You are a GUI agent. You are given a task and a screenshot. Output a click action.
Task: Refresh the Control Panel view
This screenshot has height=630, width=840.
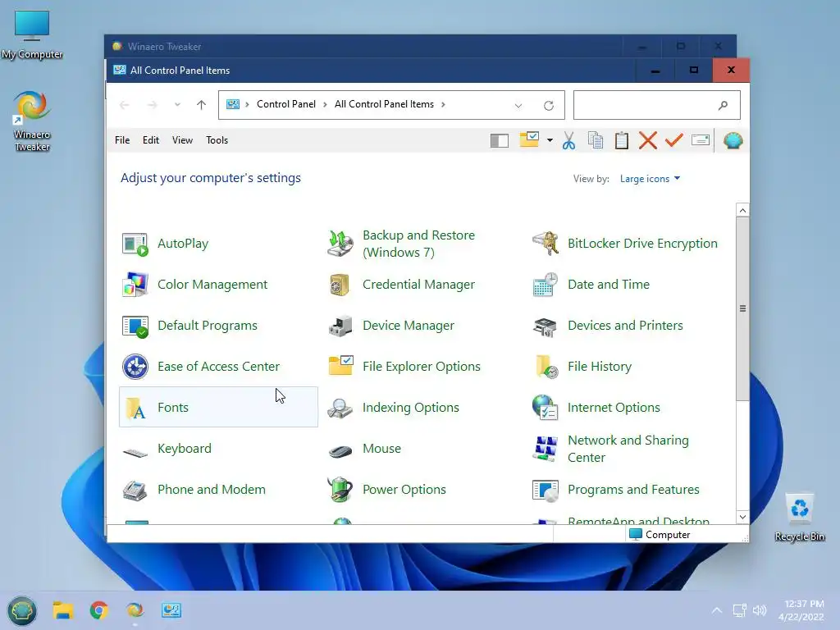[549, 106]
